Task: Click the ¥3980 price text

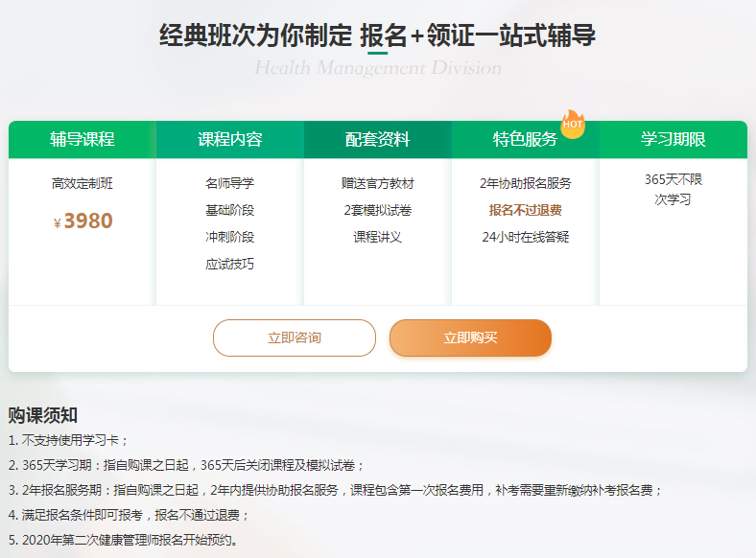Action: (x=83, y=221)
